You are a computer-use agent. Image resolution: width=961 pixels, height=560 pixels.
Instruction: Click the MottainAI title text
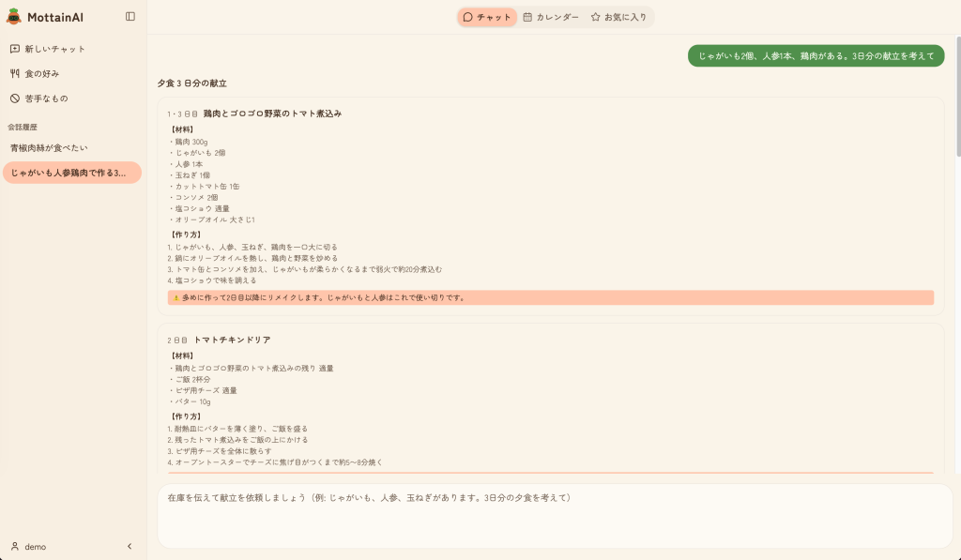[x=55, y=17]
